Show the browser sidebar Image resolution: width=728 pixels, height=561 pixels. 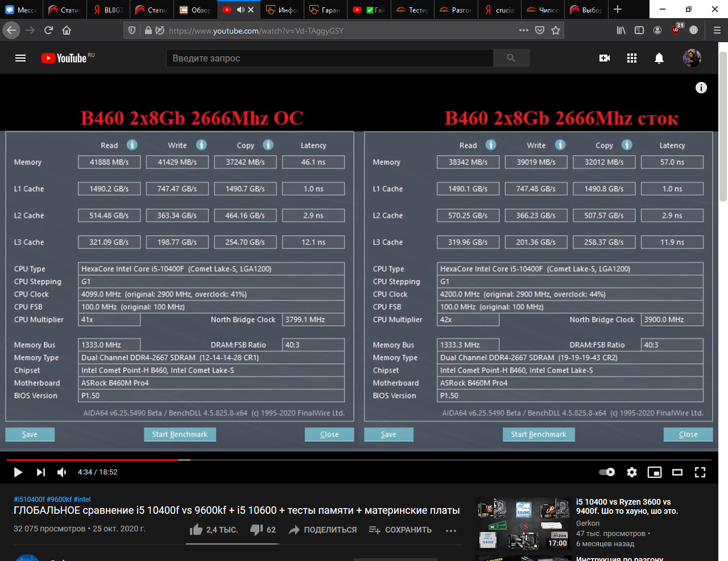point(639,30)
